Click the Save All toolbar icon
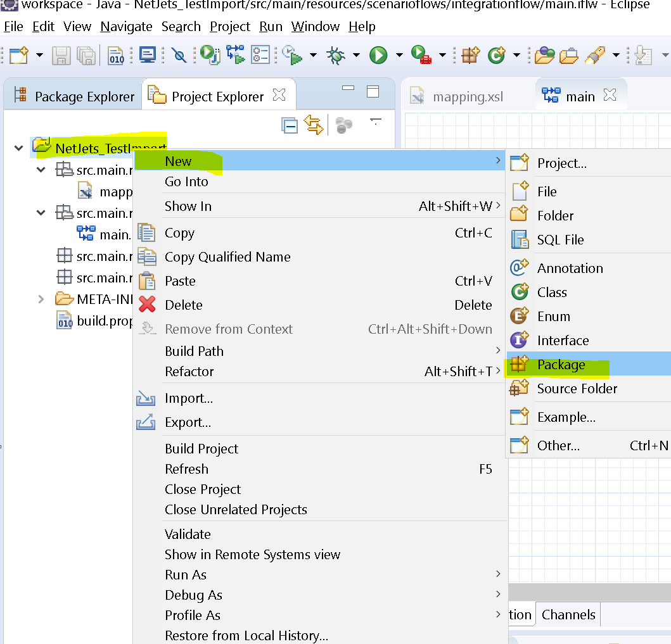The height and width of the screenshot is (644, 671). click(x=86, y=56)
